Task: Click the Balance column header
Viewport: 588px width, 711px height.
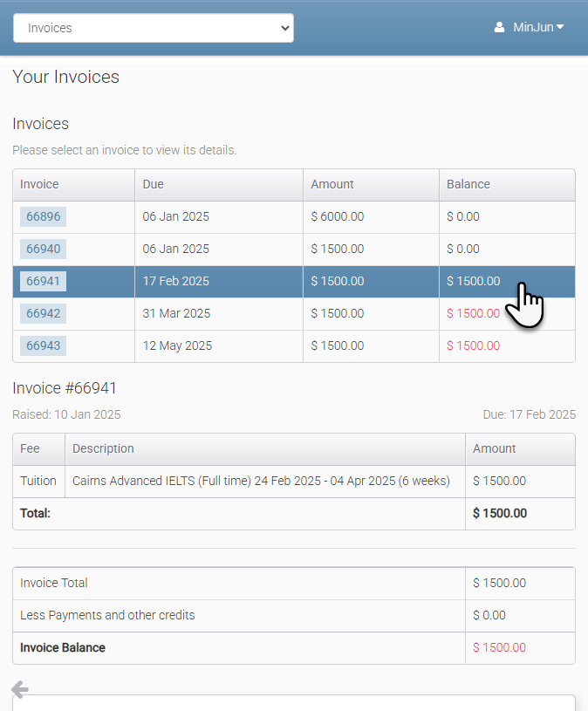Action: pos(468,184)
